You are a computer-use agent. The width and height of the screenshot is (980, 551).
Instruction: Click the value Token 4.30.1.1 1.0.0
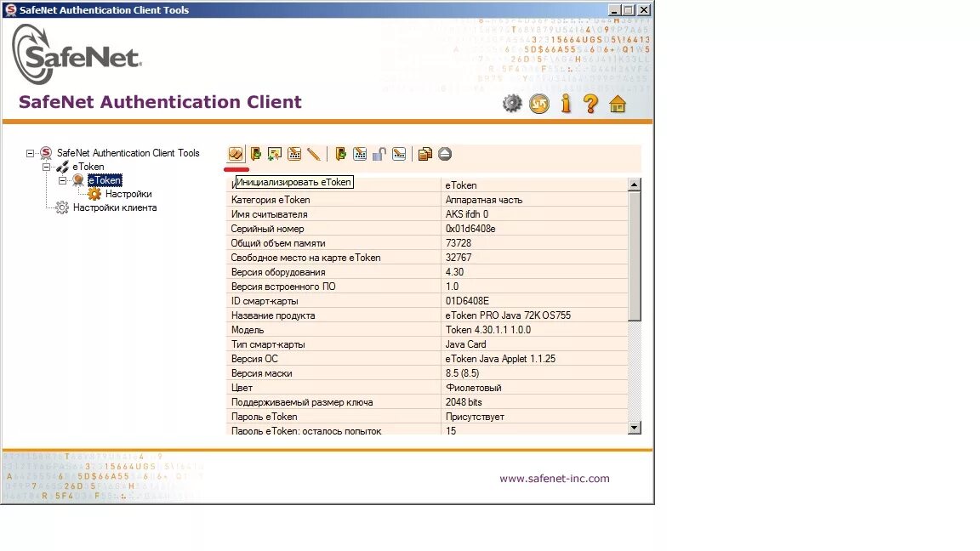[x=488, y=330]
